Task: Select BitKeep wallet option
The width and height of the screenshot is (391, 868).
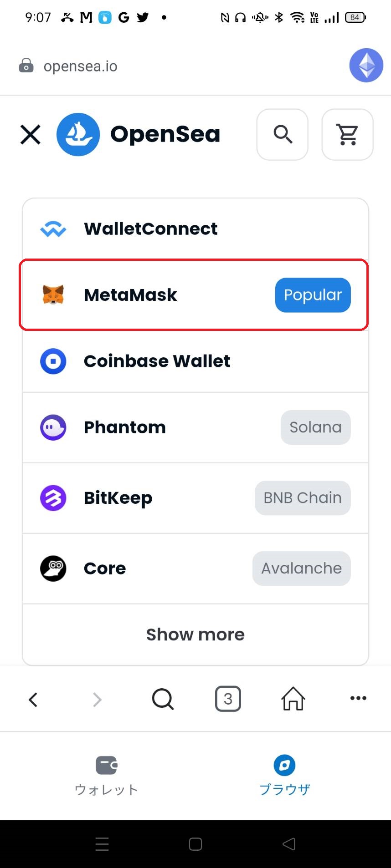Action: coord(195,498)
